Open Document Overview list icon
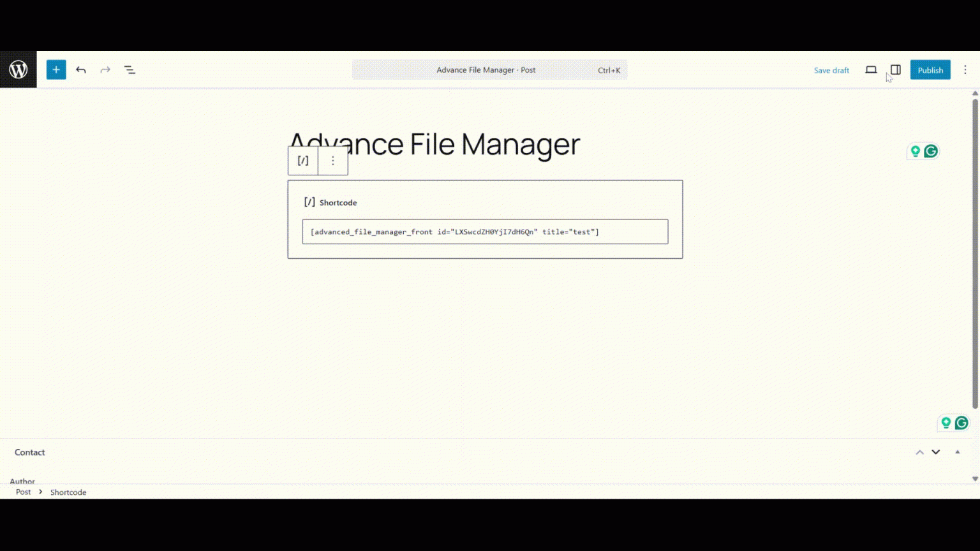Viewport: 980px width, 551px height. [x=130, y=70]
